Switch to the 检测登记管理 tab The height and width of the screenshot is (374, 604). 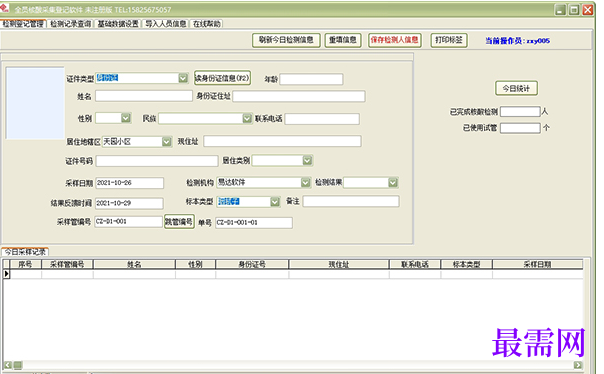[23, 24]
